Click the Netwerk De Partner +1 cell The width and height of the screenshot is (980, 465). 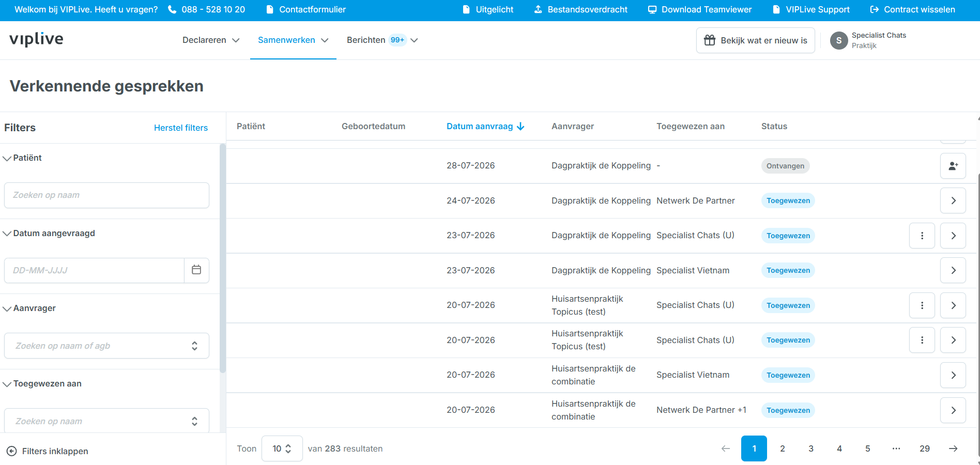(701, 410)
